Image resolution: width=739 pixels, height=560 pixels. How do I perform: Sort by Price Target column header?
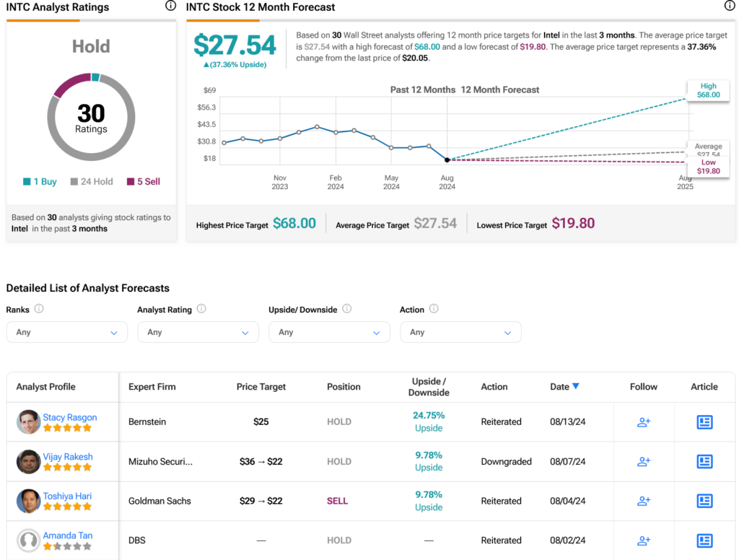[x=261, y=387]
